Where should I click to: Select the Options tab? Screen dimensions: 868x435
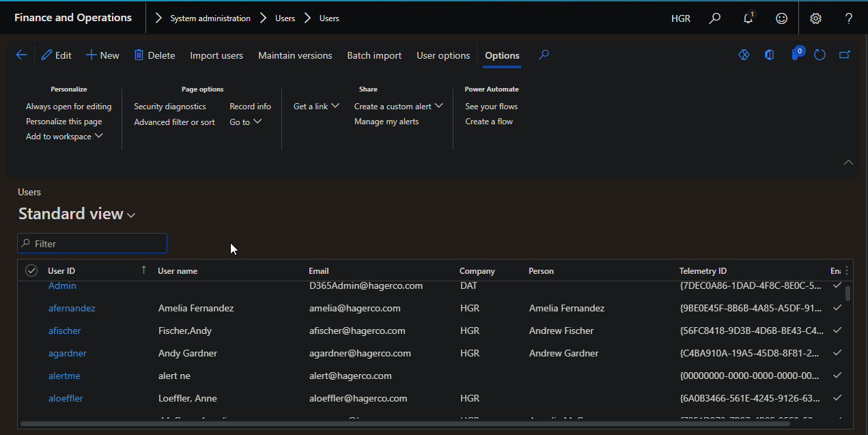[x=502, y=55]
